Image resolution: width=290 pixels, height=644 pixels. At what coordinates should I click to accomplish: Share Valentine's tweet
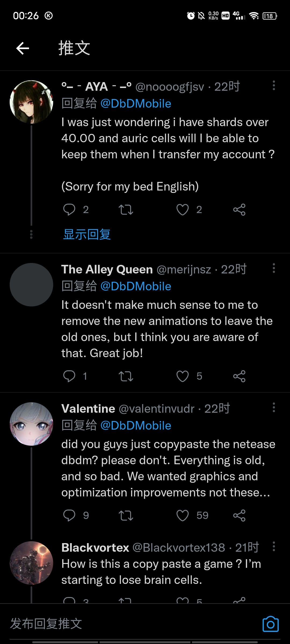[x=239, y=515]
